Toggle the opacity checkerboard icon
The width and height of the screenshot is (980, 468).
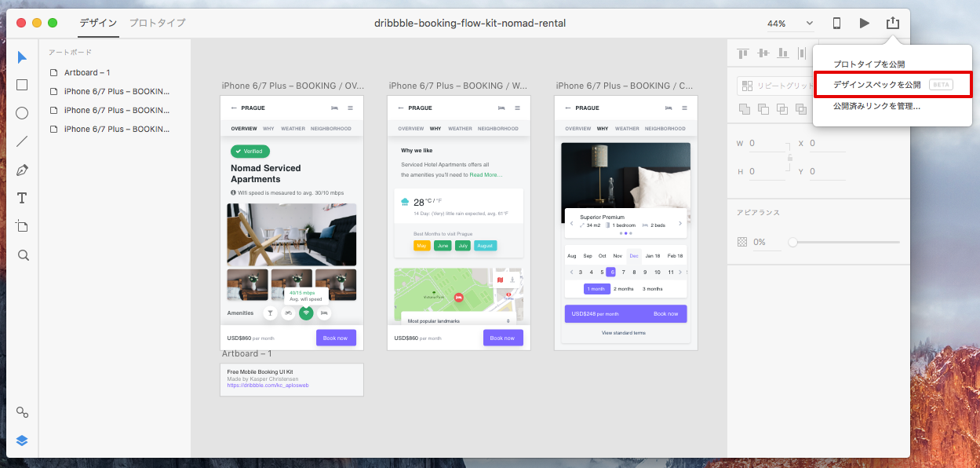pos(742,241)
